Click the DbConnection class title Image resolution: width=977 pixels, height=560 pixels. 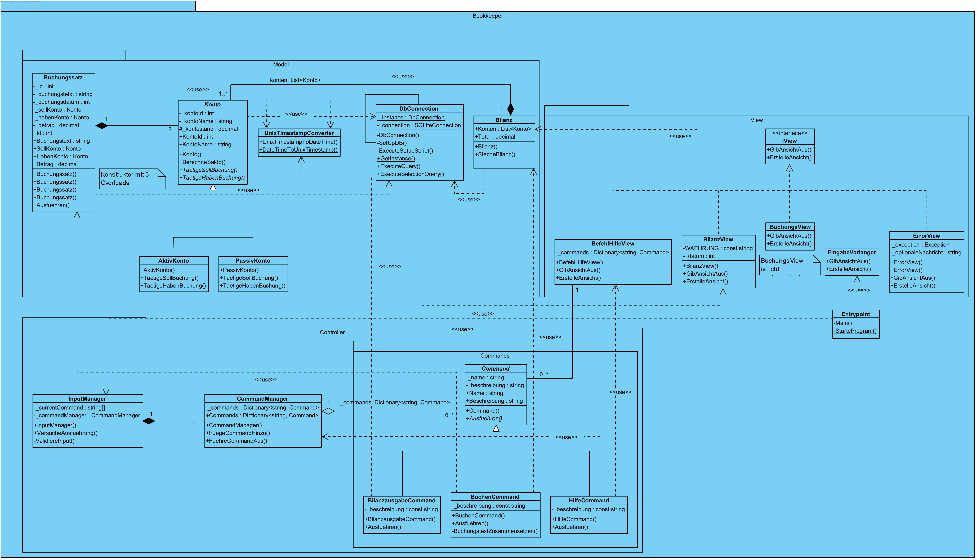point(419,109)
